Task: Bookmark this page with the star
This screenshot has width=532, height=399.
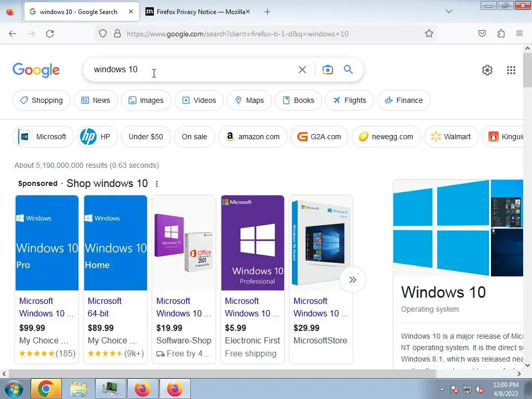Action: 429,34
